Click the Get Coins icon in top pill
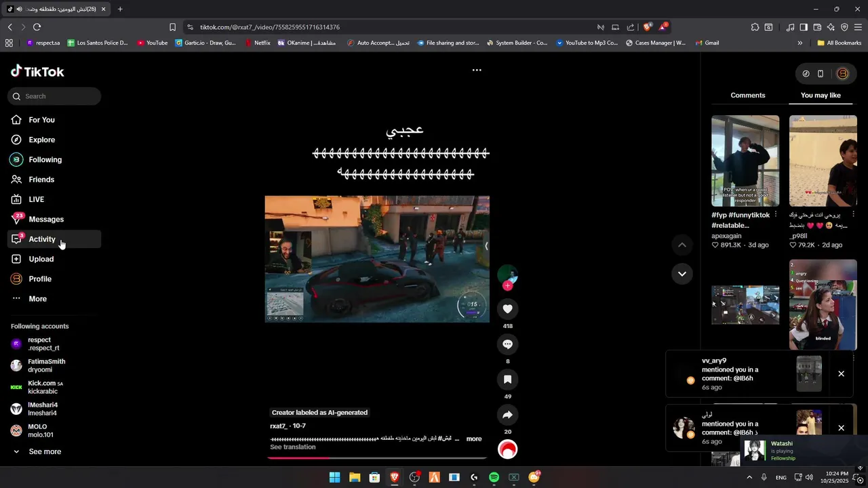This screenshot has height=488, width=868. [806, 74]
